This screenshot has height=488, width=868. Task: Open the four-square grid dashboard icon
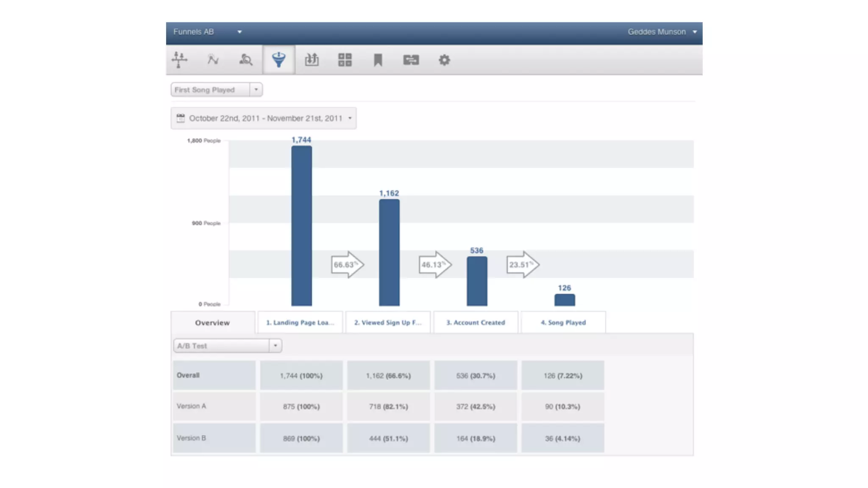345,60
